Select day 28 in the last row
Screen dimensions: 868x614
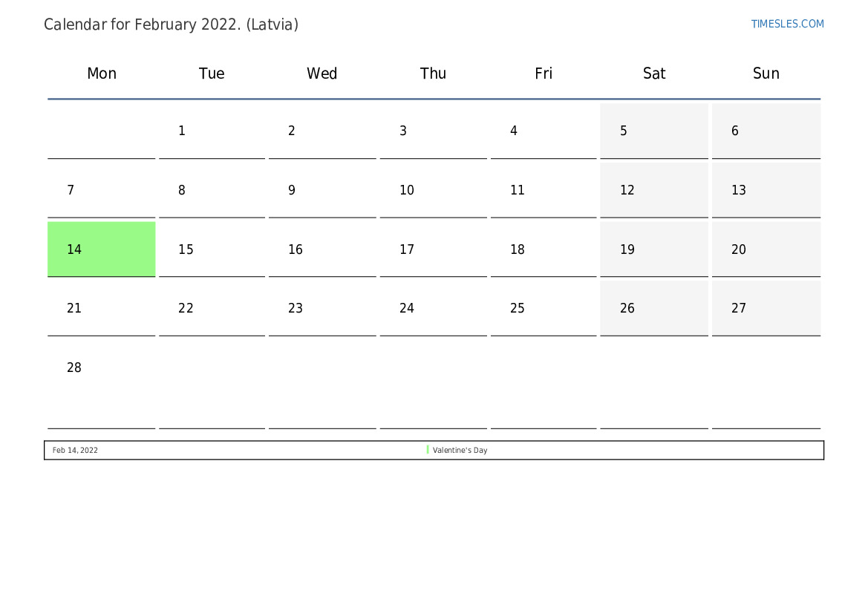[102, 368]
